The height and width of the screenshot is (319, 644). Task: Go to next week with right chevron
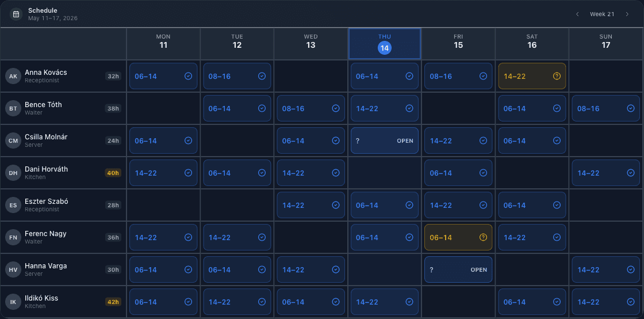[627, 14]
